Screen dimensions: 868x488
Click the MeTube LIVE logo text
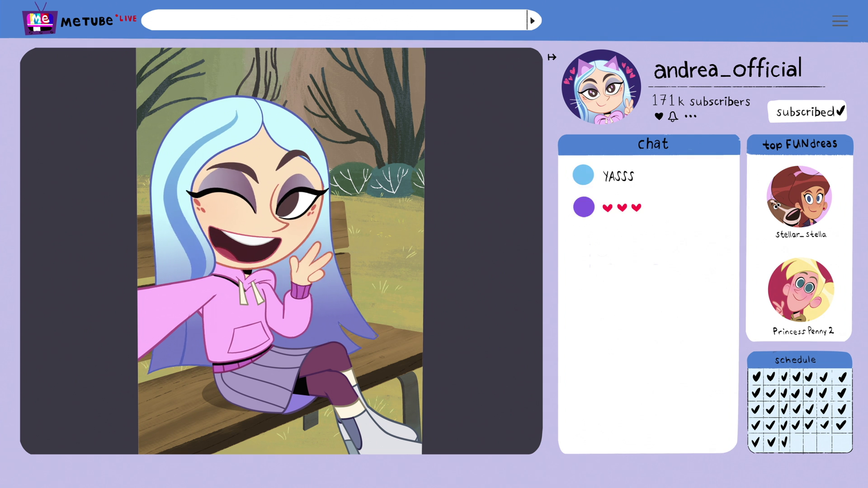point(99,20)
